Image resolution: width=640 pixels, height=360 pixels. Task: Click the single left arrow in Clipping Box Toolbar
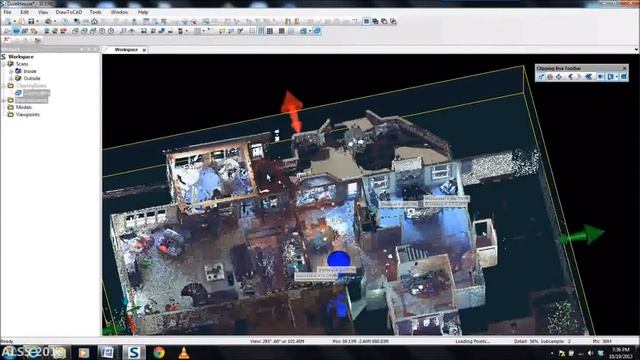tap(571, 77)
